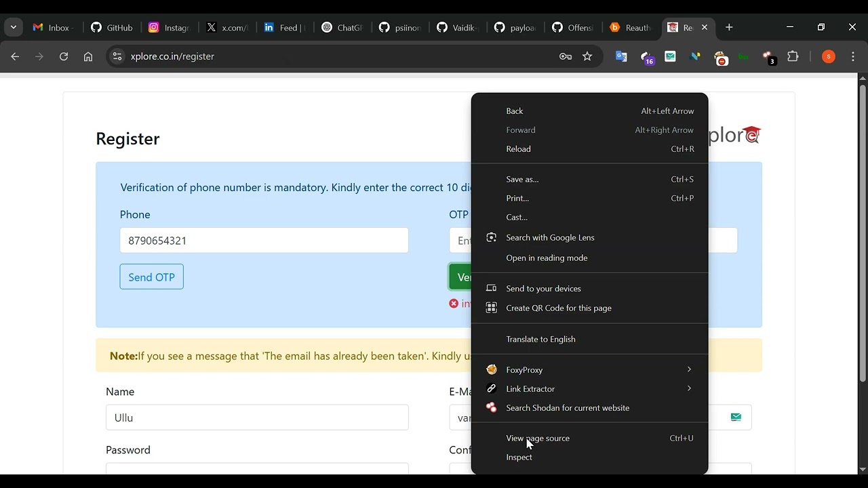Select Print... in context menu
868x488 pixels.
click(589, 199)
